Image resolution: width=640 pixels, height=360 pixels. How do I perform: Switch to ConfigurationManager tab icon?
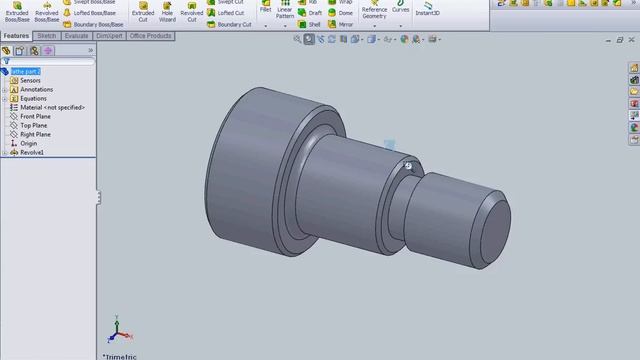coord(34,51)
